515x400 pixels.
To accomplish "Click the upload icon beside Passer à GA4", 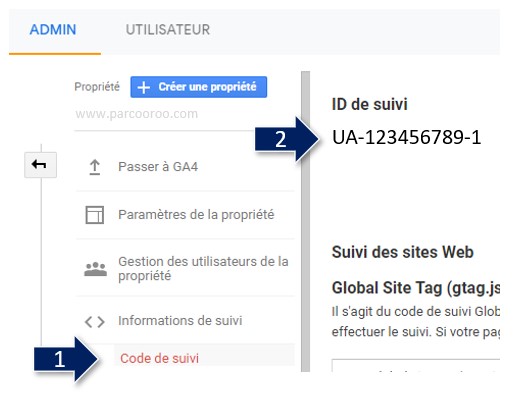I will click(x=95, y=167).
